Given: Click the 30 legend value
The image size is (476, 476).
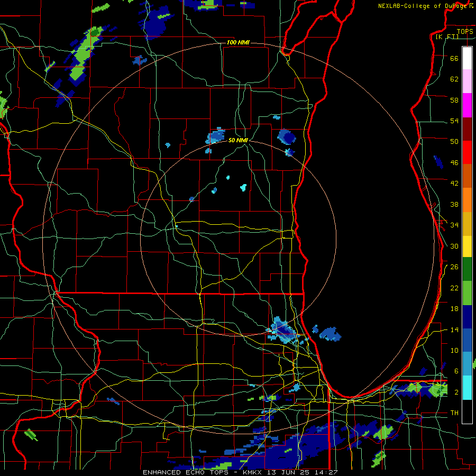Looking at the screenshot, I should pos(454,246).
